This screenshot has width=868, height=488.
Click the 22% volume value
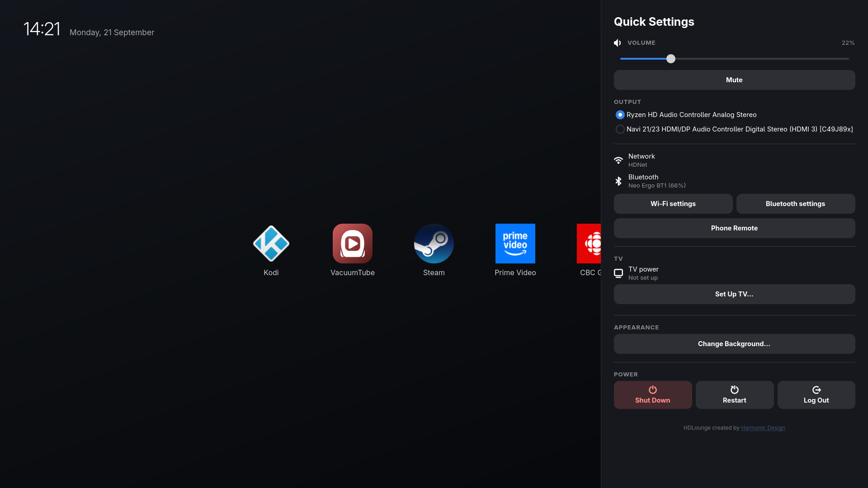848,43
